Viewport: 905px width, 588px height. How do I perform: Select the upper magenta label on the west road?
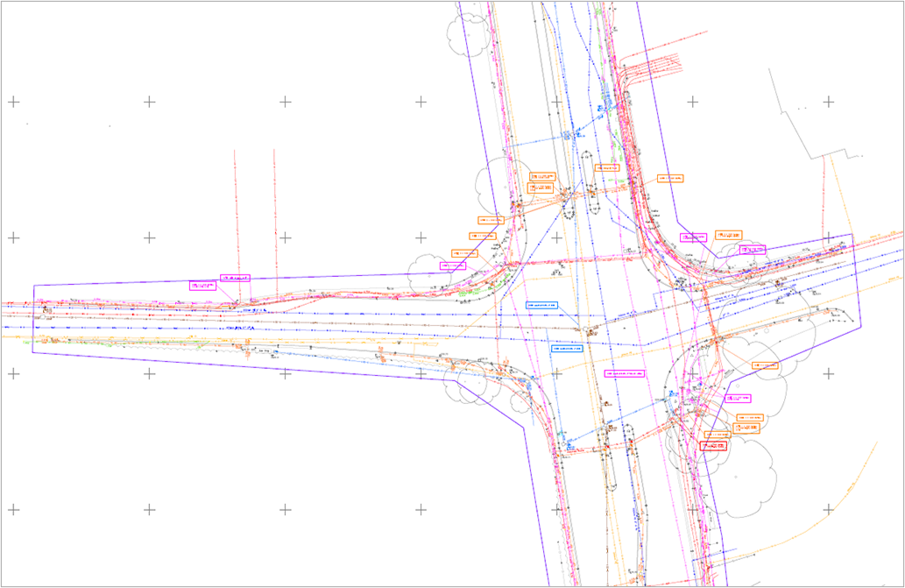click(x=235, y=278)
